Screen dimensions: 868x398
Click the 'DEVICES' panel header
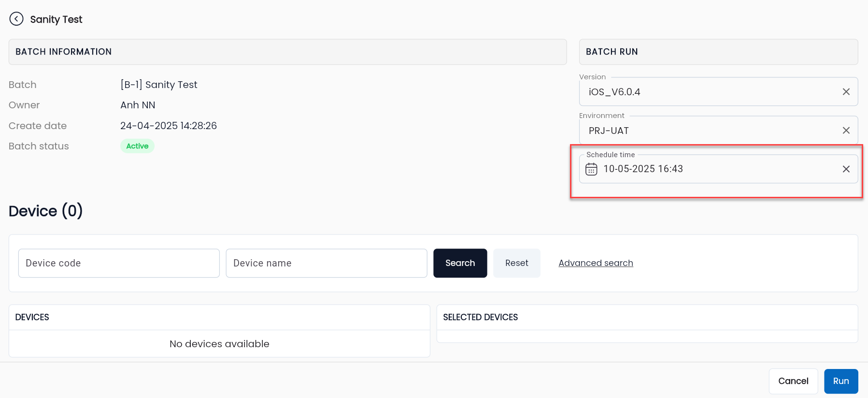coord(219,317)
